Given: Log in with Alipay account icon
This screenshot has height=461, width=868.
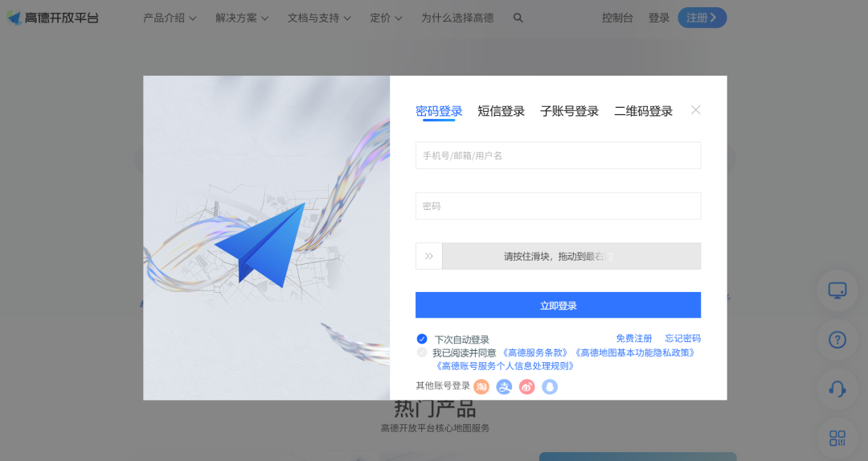Looking at the screenshot, I should click(x=504, y=387).
